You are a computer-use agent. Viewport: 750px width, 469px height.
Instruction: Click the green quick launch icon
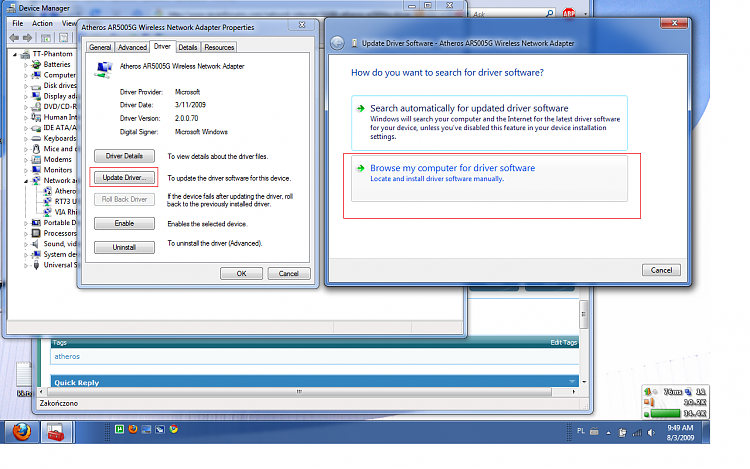(120, 429)
